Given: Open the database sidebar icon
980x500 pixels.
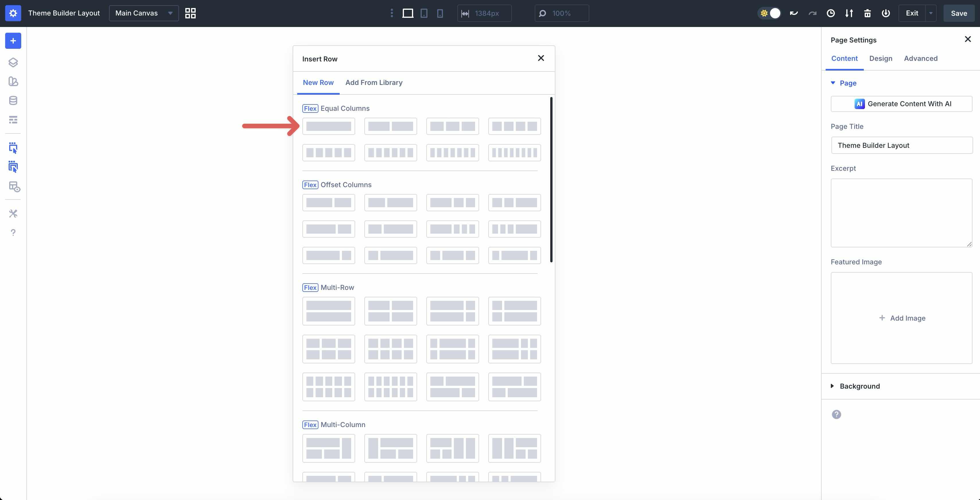Looking at the screenshot, I should [x=13, y=100].
